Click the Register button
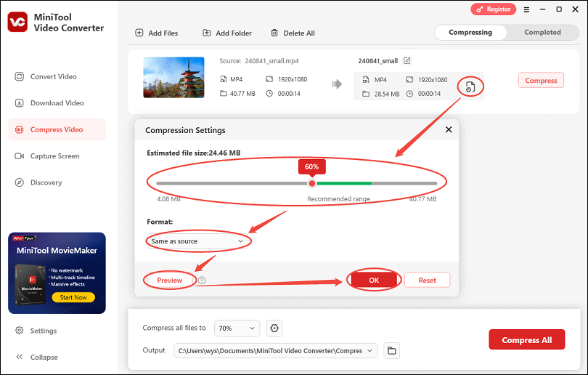Image resolution: width=588 pixels, height=375 pixels. 493,9
